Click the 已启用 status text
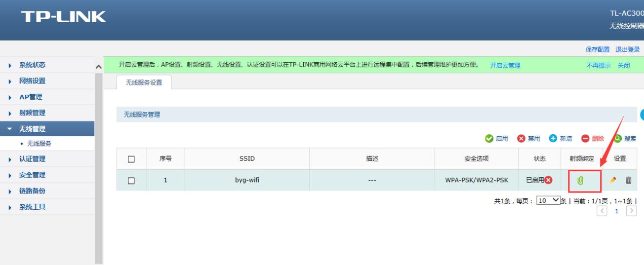644x265 pixels. 534,180
